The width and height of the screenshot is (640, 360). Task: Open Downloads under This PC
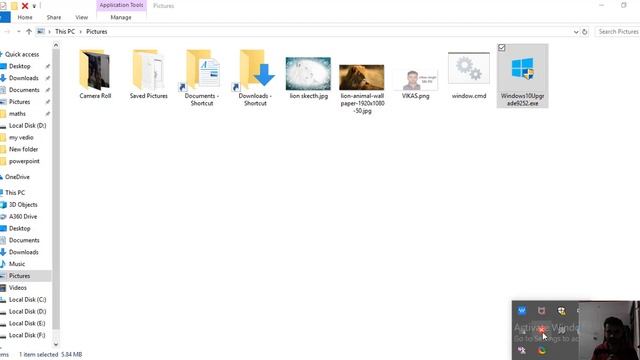click(23, 252)
